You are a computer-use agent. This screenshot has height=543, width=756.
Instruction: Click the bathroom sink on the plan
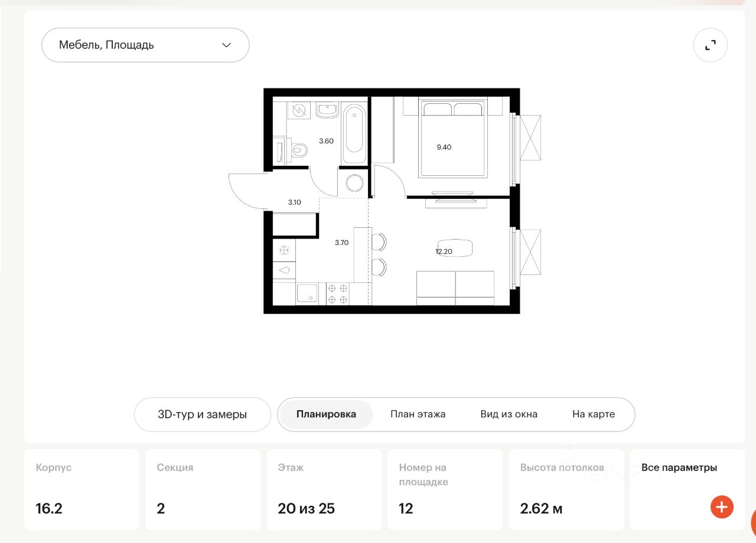[x=327, y=110]
